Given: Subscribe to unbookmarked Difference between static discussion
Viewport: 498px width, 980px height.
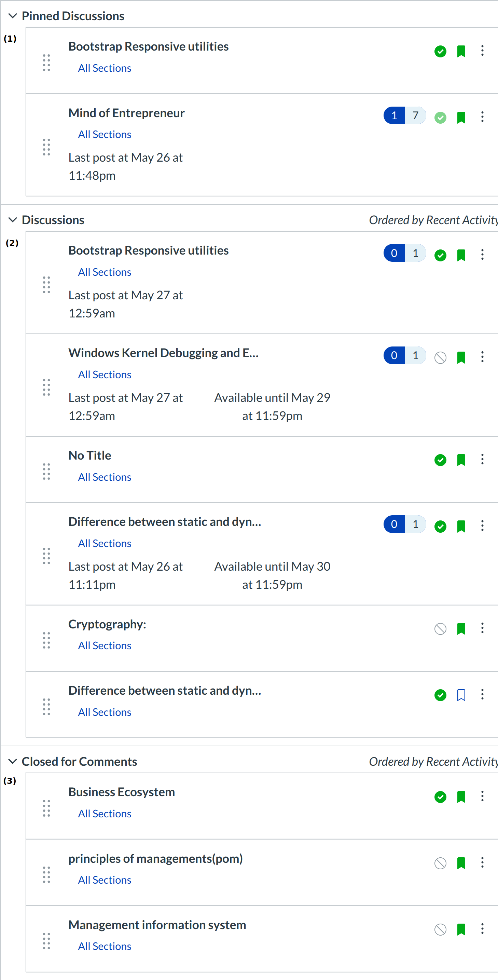Looking at the screenshot, I should (461, 695).
